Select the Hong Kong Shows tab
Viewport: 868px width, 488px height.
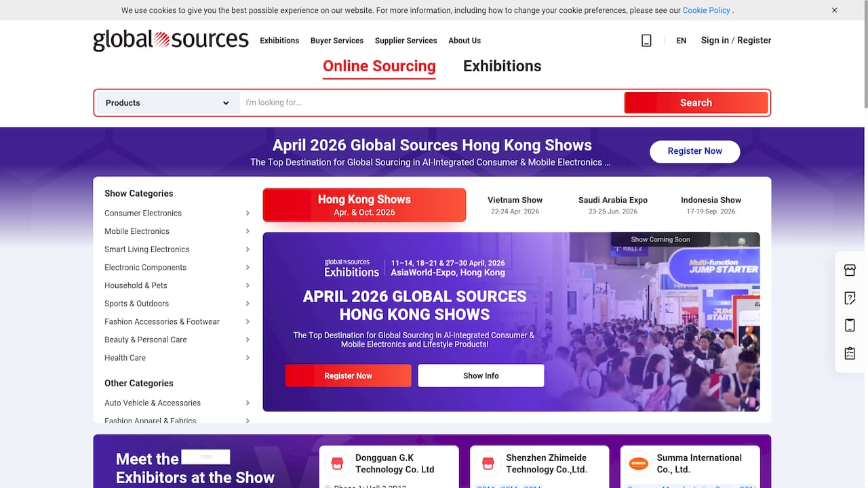tap(364, 205)
